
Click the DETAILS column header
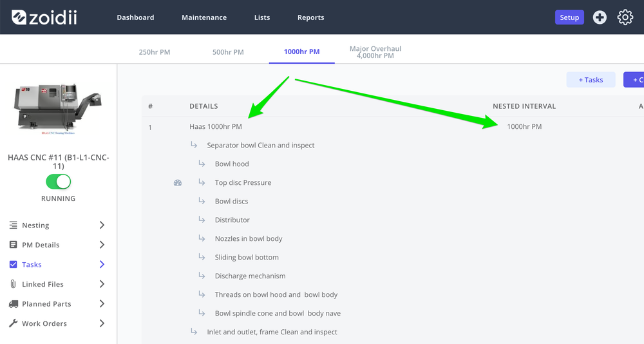(x=204, y=106)
